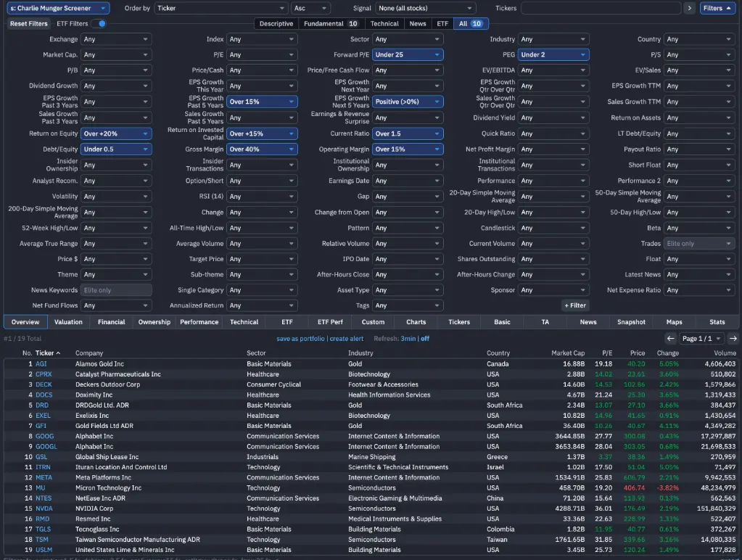
Task: Click arrow button beside Tickers input
Action: pyautogui.click(x=689, y=8)
